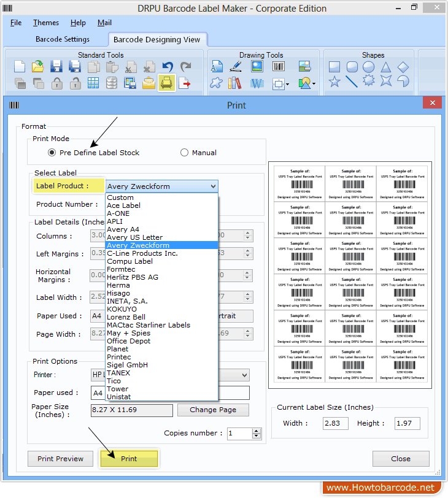
Task: Switch to the Barcode Settings tab
Action: pyautogui.click(x=63, y=39)
